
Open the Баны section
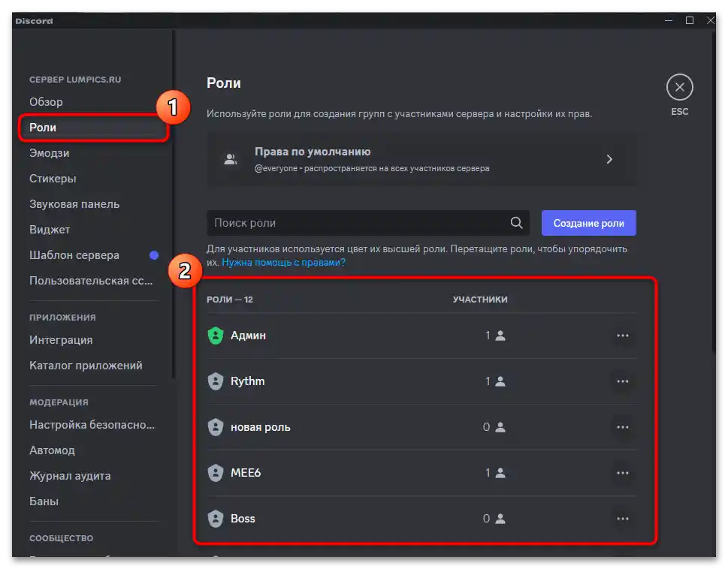44,501
